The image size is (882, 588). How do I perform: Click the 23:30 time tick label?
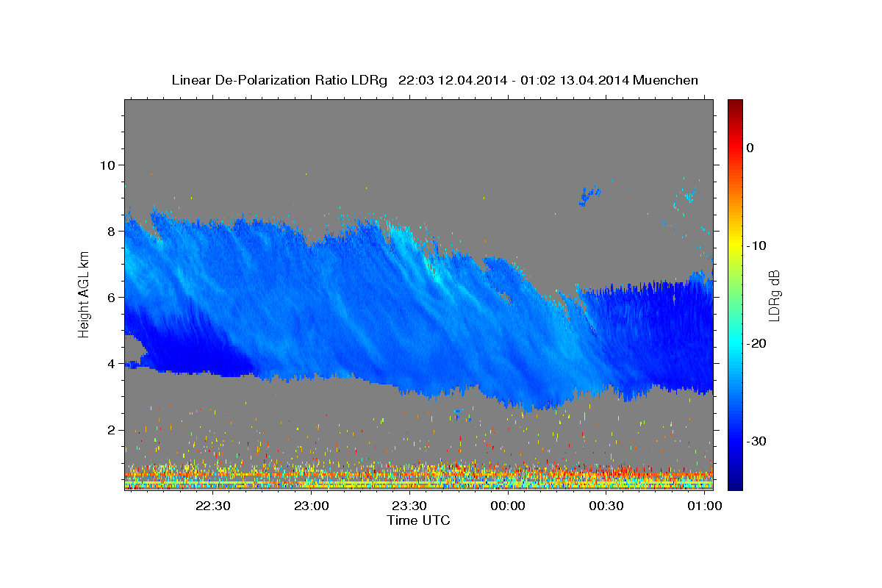[409, 506]
